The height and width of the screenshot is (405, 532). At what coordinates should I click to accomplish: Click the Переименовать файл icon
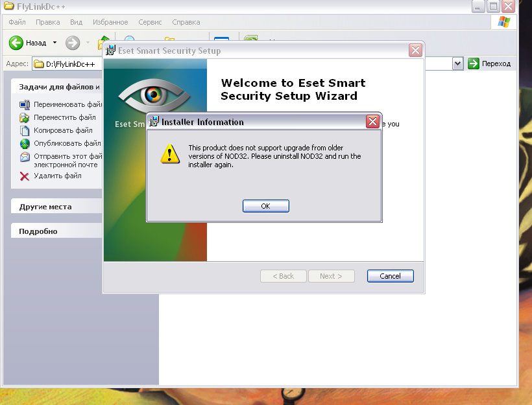click(x=25, y=104)
